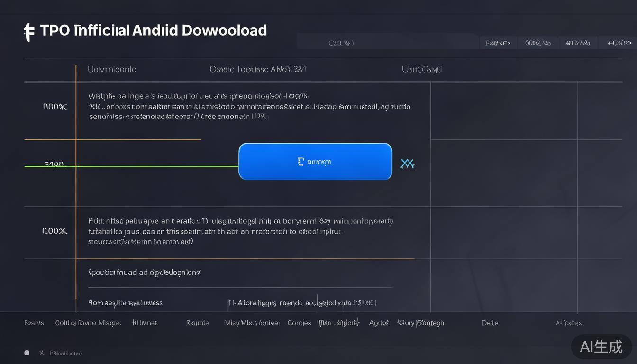
Task: Click the small X icon in bottom-left corner
Action: pos(42,353)
